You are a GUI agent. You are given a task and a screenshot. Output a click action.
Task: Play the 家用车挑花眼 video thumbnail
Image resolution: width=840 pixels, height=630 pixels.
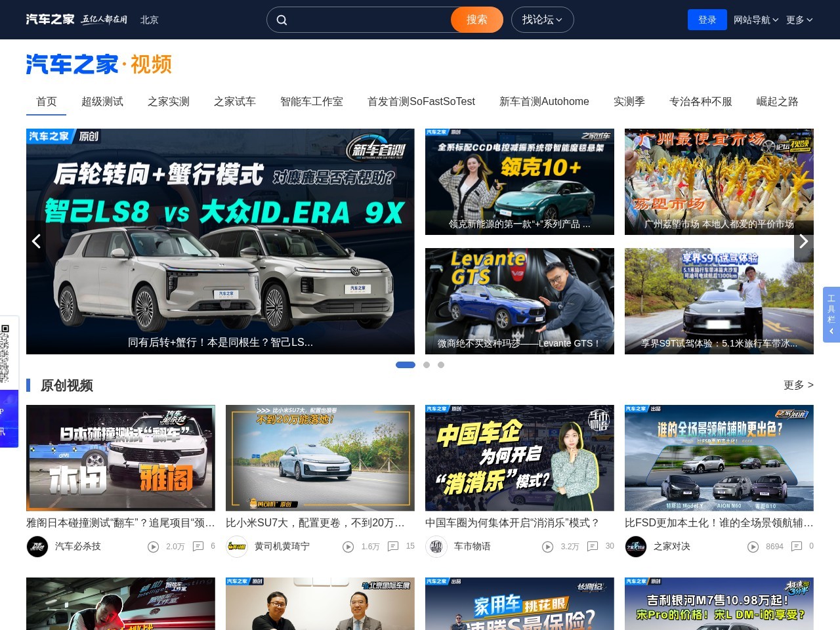520,604
